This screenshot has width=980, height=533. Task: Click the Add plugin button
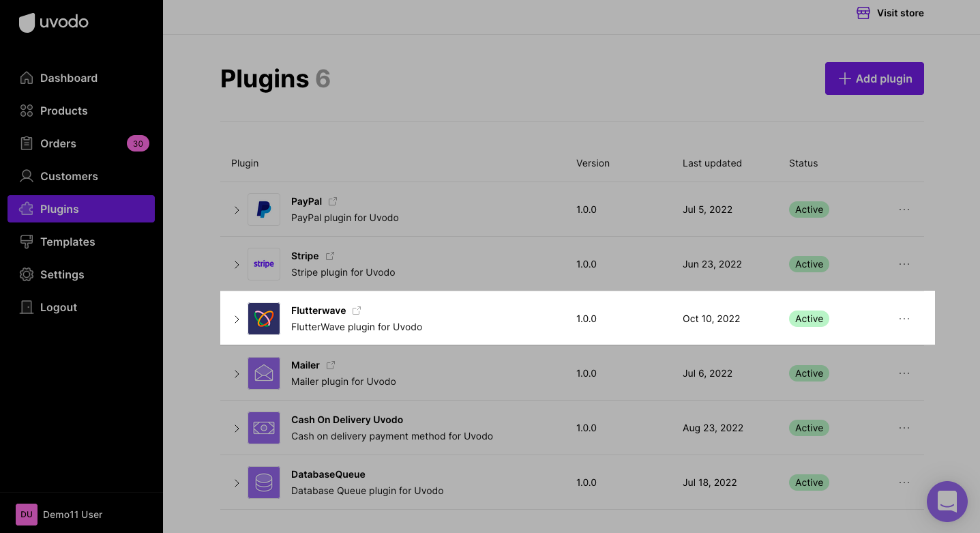pyautogui.click(x=874, y=78)
